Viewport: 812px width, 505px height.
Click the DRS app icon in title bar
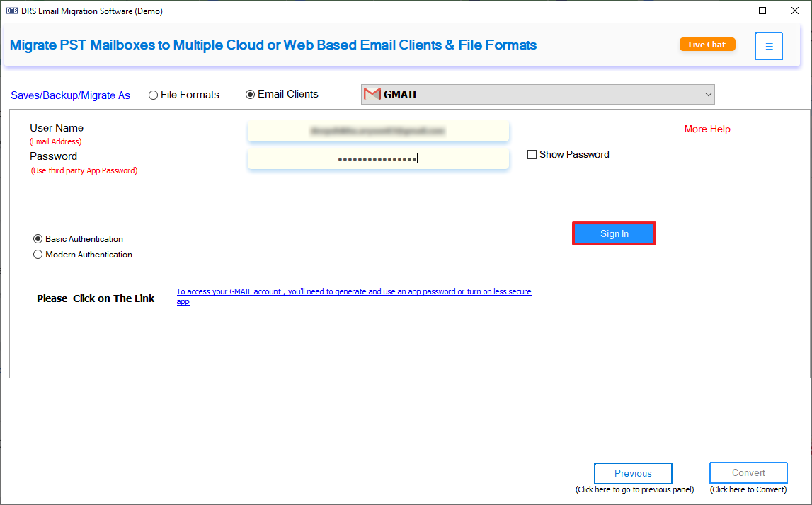coord(11,11)
